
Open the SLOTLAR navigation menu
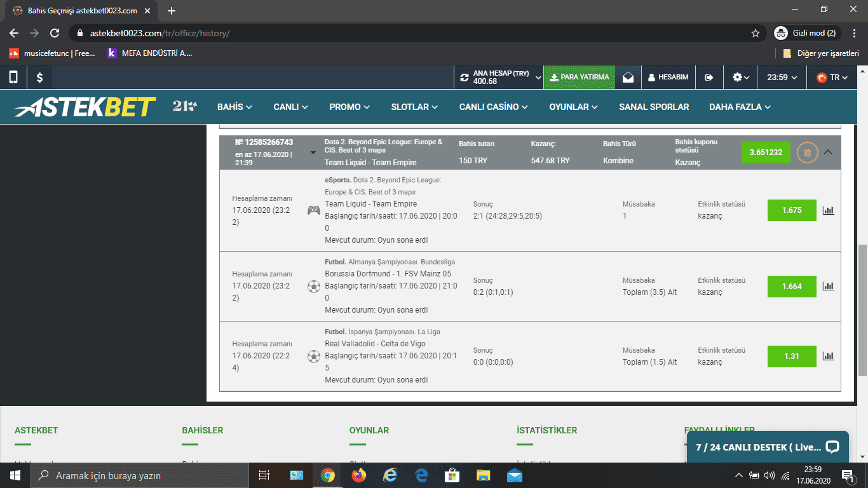point(415,107)
